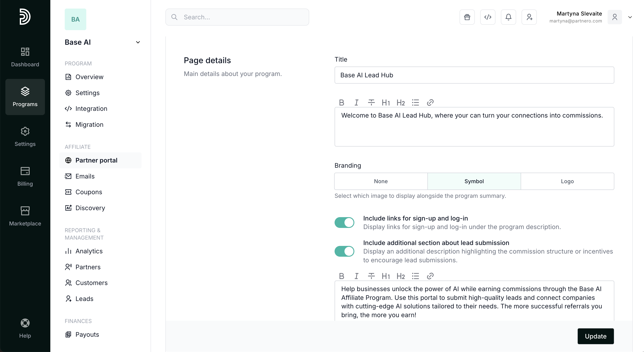Open the Leads page link
644x352 pixels.
[84, 299]
